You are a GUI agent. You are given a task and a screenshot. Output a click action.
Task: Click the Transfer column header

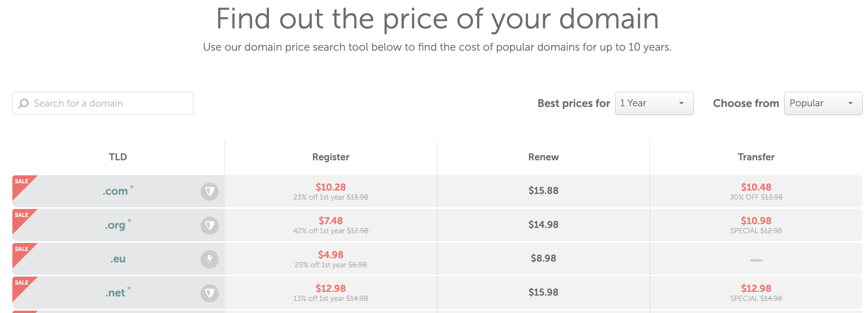[x=756, y=157]
